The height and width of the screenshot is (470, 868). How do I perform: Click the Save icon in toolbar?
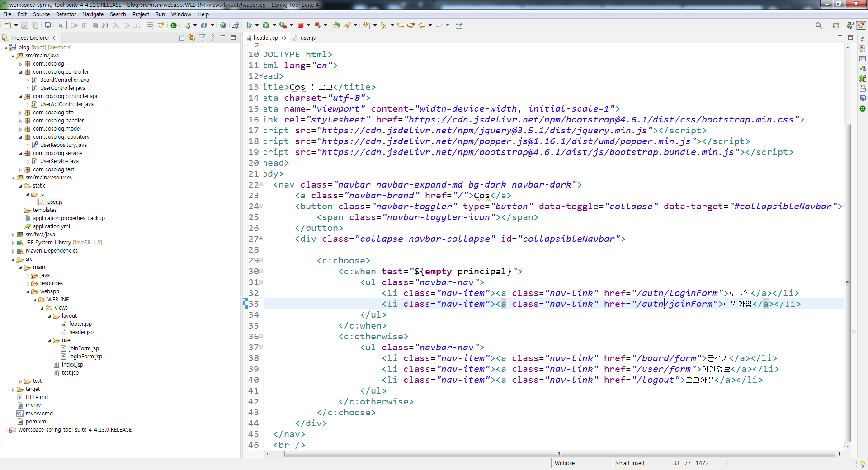tap(25, 25)
